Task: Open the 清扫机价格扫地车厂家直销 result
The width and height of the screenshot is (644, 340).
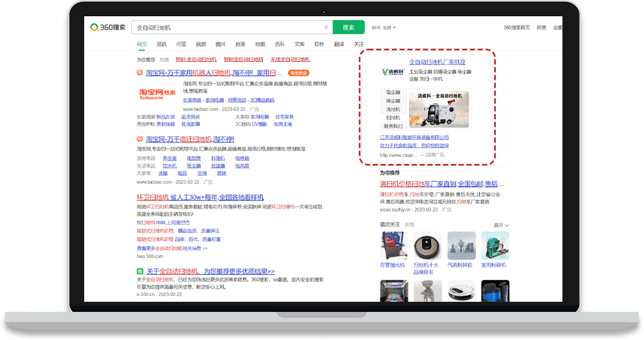Action: point(441,184)
